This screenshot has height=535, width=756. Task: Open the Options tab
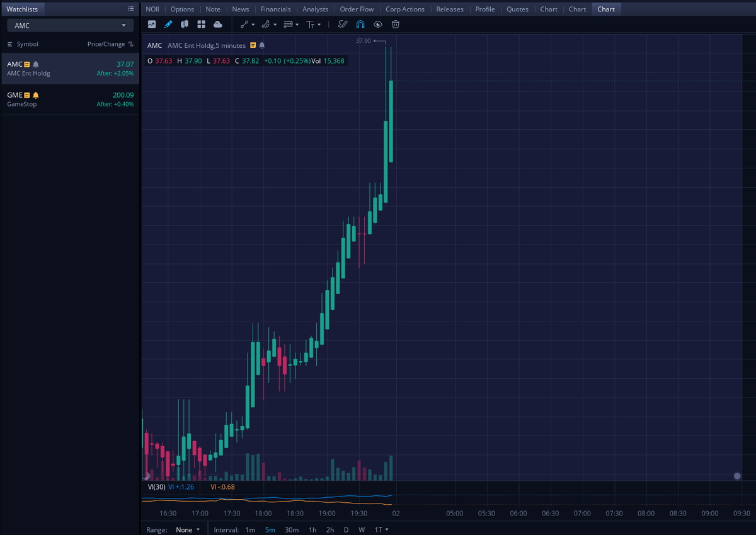[x=182, y=9]
